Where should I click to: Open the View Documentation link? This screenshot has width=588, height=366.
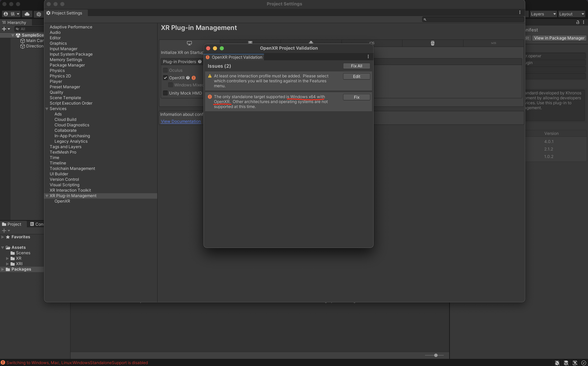click(181, 121)
